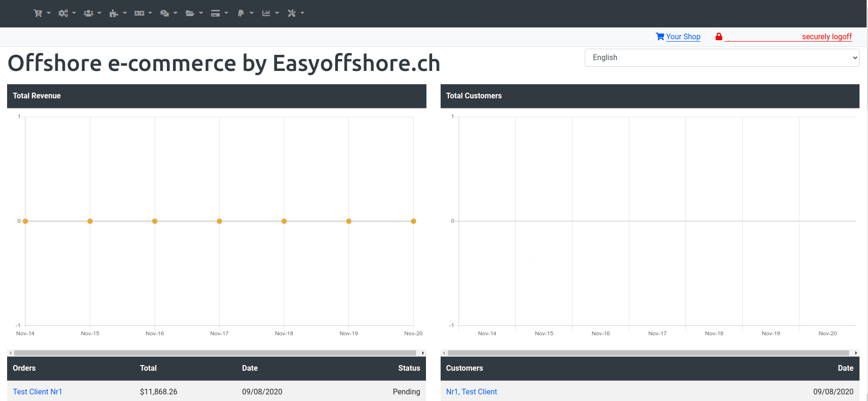Click the Pending order status
This screenshot has width=868, height=401.
pyautogui.click(x=406, y=392)
